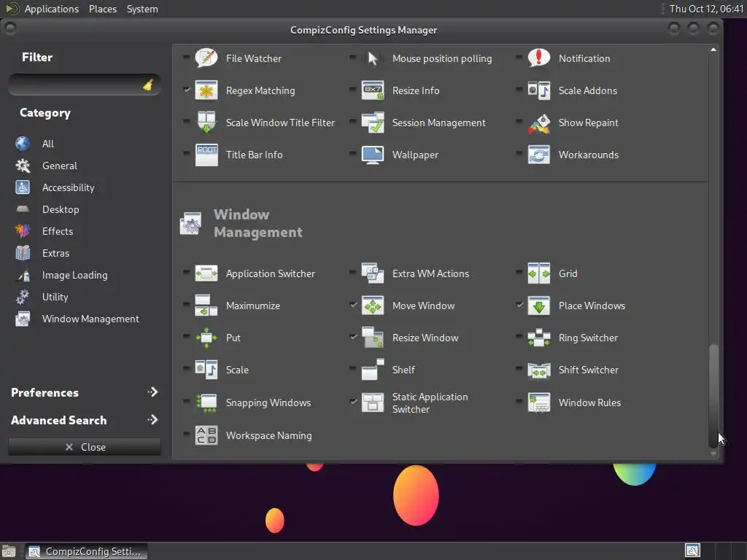Click the Show Repaint plugin icon

tap(539, 122)
